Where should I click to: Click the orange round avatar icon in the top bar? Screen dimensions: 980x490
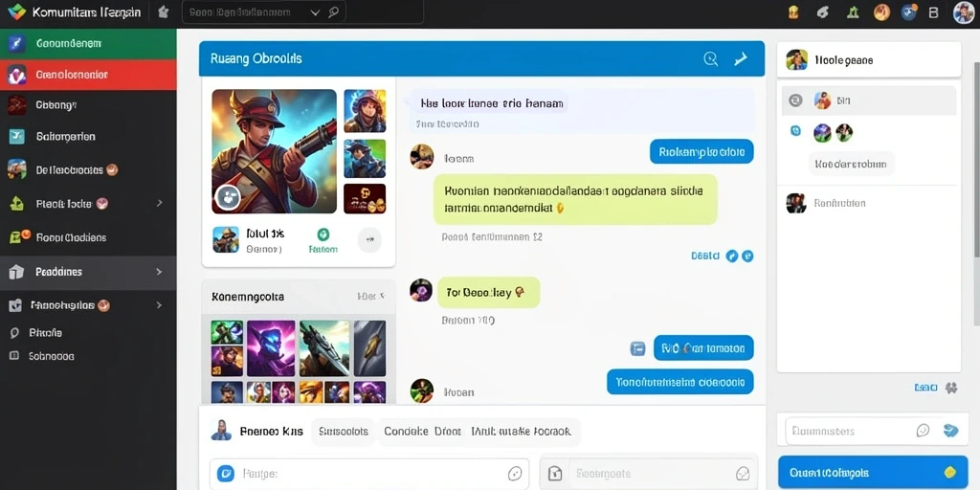pyautogui.click(x=881, y=11)
